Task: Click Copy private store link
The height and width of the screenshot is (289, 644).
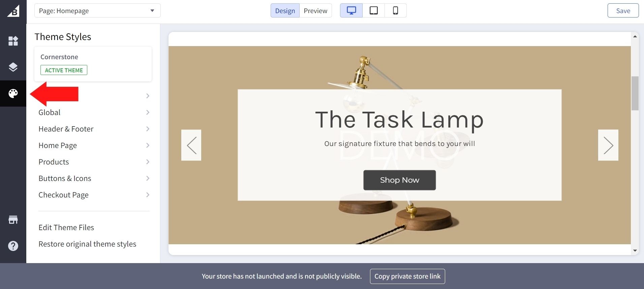Action: tap(407, 276)
